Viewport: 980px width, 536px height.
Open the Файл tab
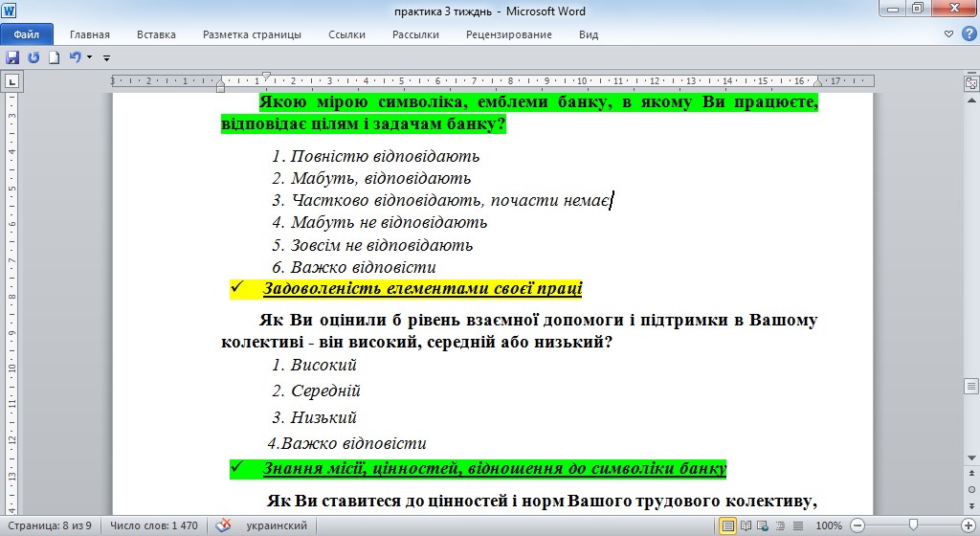click(26, 34)
